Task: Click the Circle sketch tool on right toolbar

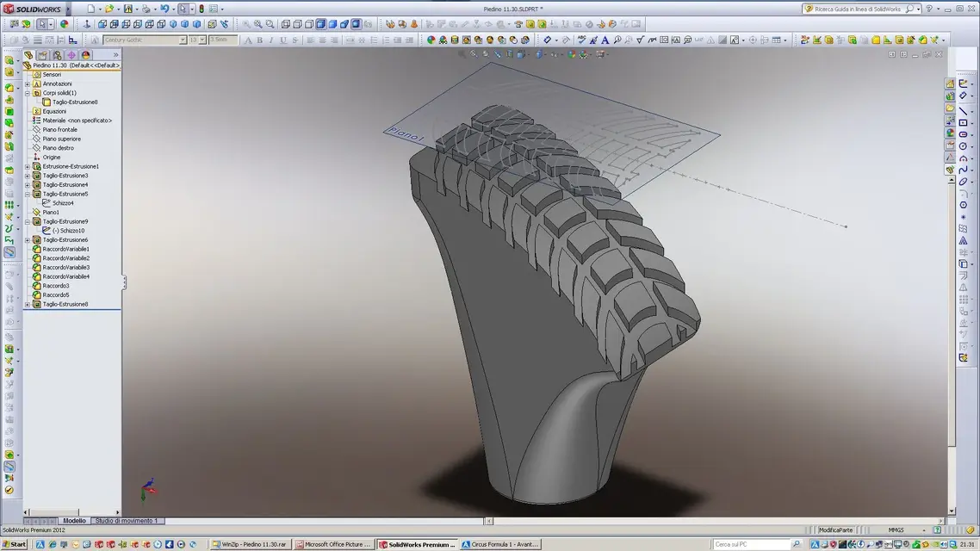Action: (x=963, y=146)
